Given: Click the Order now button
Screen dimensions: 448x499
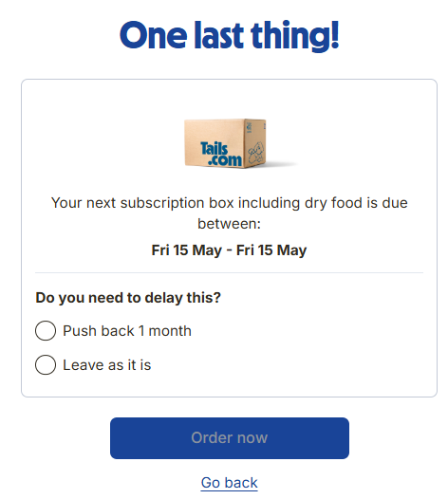Looking at the screenshot, I should click(x=230, y=438).
